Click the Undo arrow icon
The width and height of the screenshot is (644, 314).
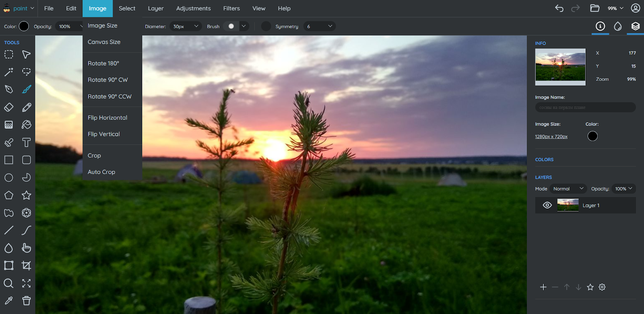559,8
